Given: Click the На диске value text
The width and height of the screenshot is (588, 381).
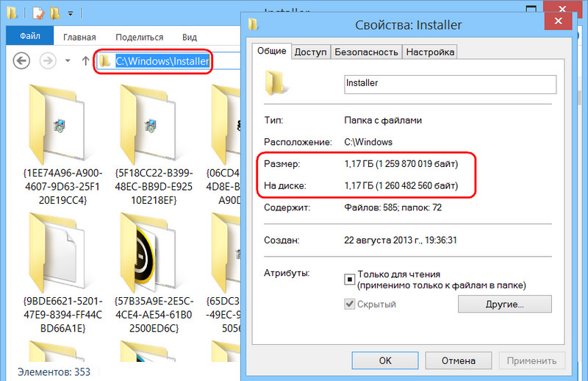Looking at the screenshot, I should click(x=401, y=185).
